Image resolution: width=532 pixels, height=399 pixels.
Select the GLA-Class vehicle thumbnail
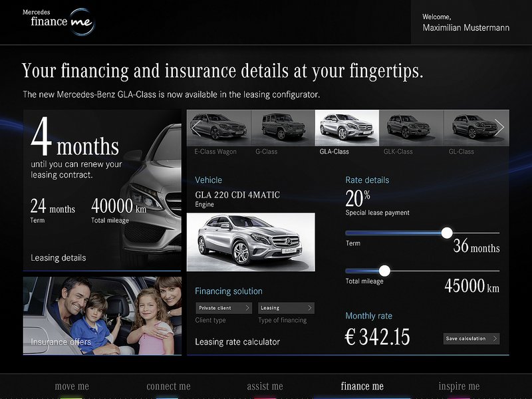[x=346, y=127]
